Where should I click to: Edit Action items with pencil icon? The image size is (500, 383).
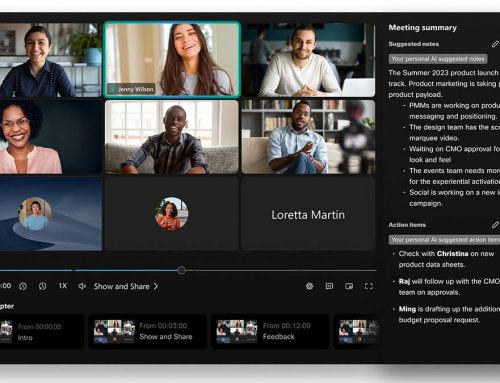tap(495, 225)
